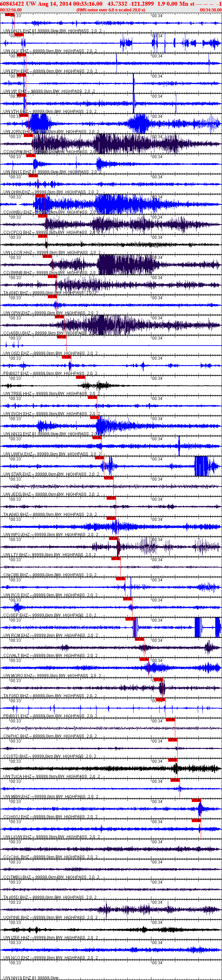Select the UW RCS EHZ station label
The width and height of the screenshot is (222, 980).
[x=50, y=595]
